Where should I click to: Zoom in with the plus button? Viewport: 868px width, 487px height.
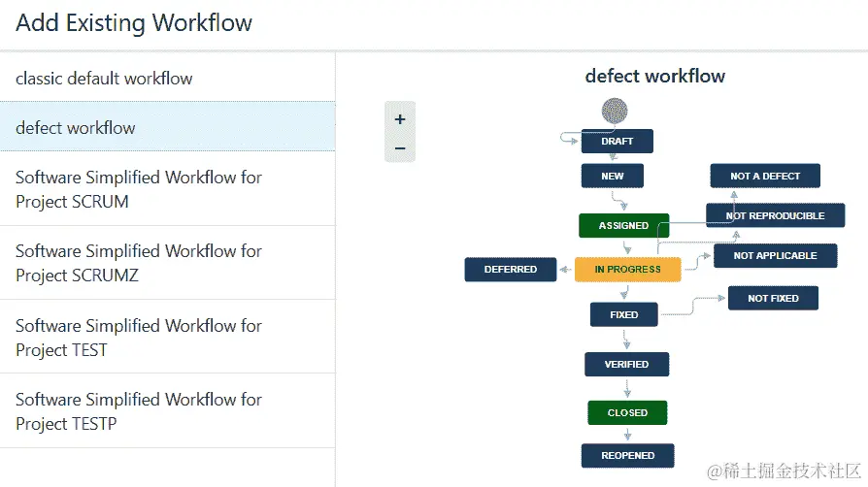click(x=400, y=119)
